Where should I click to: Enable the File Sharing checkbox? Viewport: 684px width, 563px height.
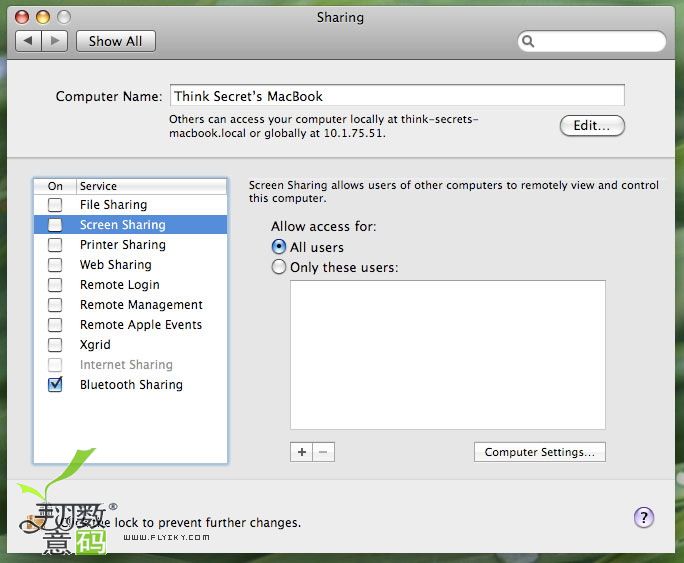coord(55,205)
